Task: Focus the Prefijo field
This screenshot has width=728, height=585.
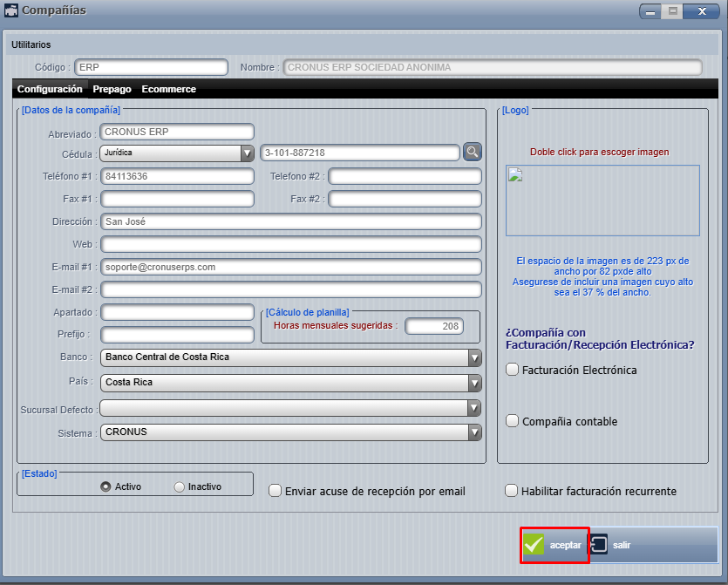Action: coord(177,335)
